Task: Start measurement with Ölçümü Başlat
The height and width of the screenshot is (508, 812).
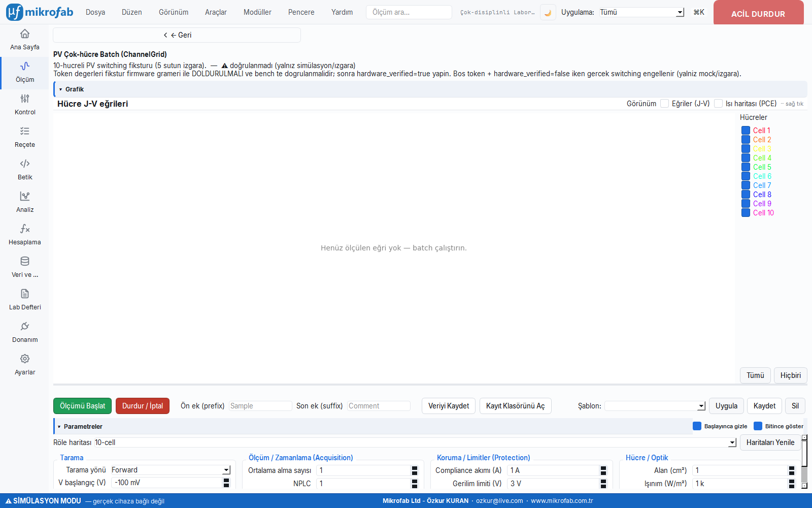Action: (x=83, y=406)
